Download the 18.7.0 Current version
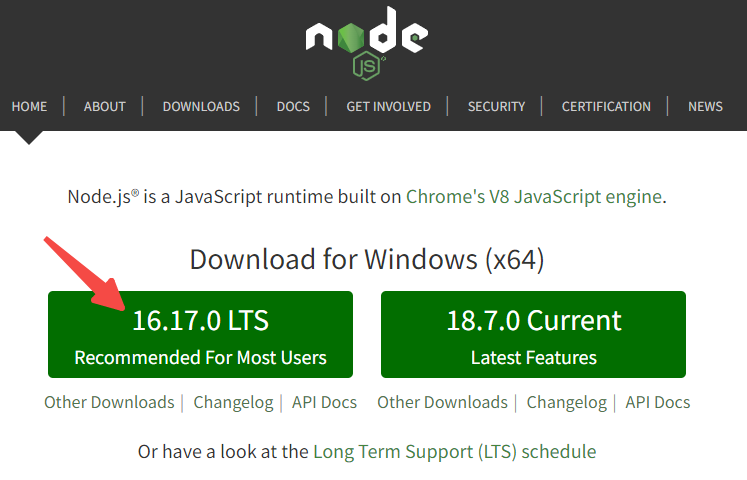 533,334
